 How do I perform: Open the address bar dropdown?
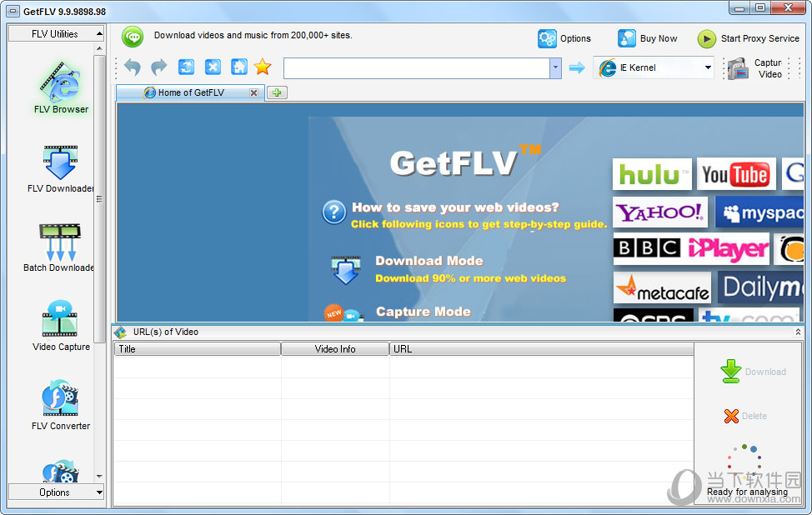click(x=555, y=67)
